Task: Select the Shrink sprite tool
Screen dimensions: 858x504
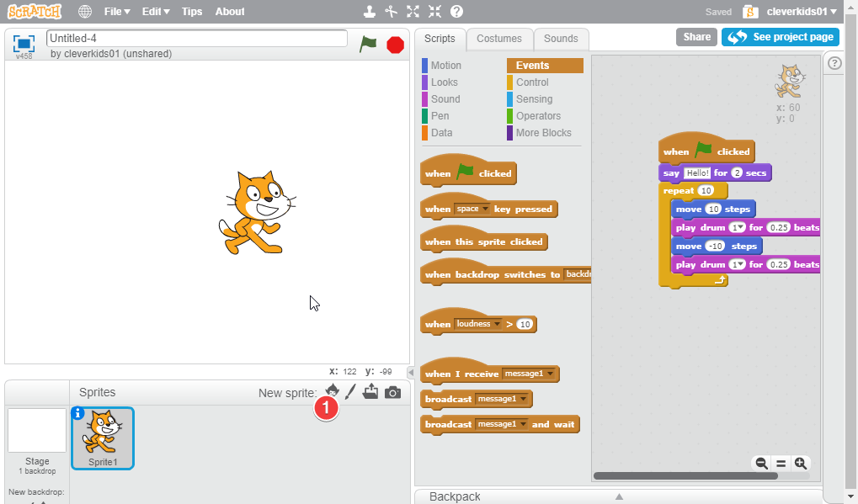Action: coord(434,12)
